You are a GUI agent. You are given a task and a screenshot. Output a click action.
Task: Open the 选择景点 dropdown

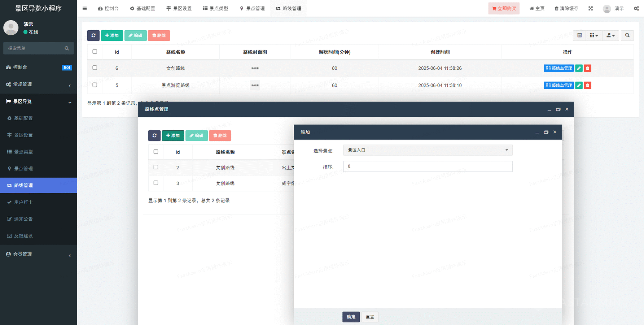[428, 150]
